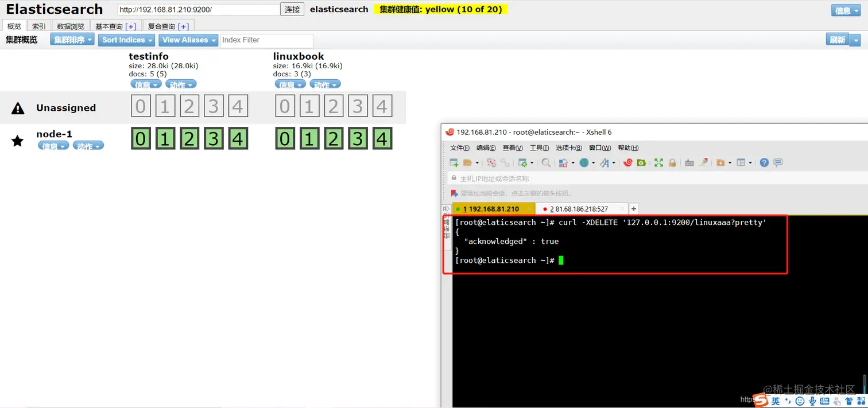Launch Xftp via the green toolbar icon
868x408 pixels.
point(641,163)
